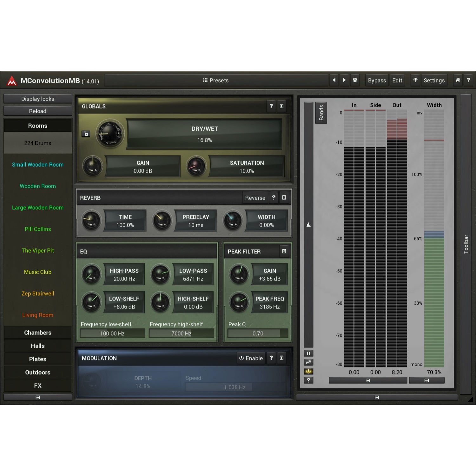The image size is (476, 476).
Task: Toggle the Reverse reverb button
Action: 255,198
